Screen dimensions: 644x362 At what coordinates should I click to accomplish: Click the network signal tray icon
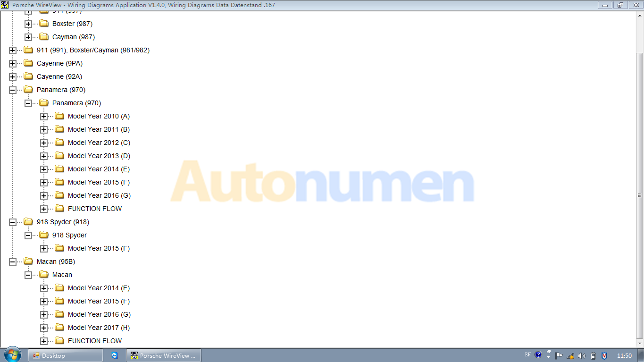point(570,356)
